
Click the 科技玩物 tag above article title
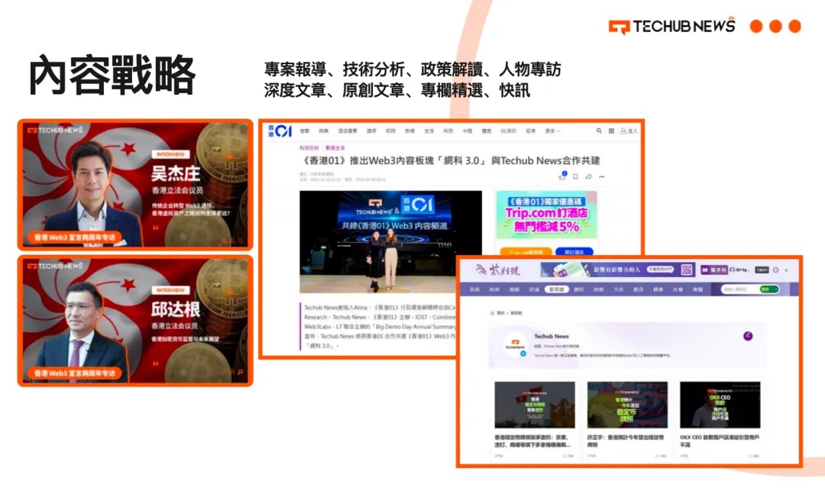[x=309, y=148]
